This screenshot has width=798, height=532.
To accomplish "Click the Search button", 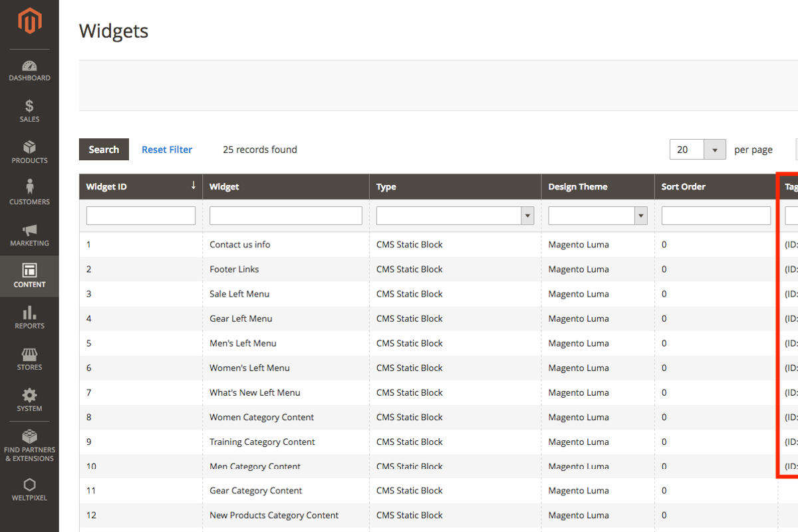I will pyautogui.click(x=104, y=150).
